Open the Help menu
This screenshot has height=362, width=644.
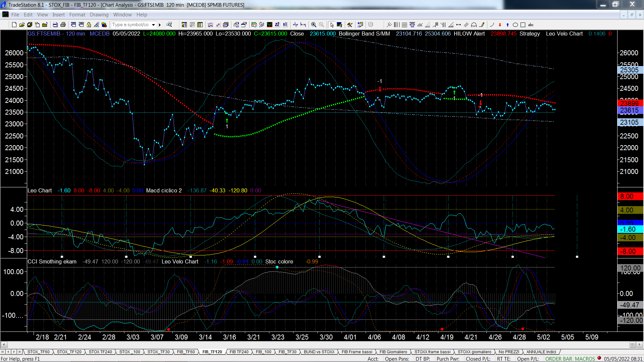coord(142,15)
